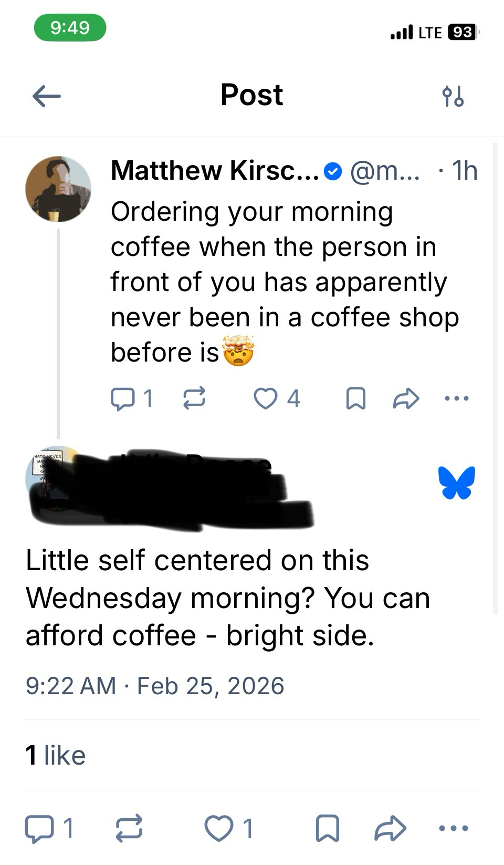Like Matthew's coffee post
504x865 pixels.
(266, 398)
